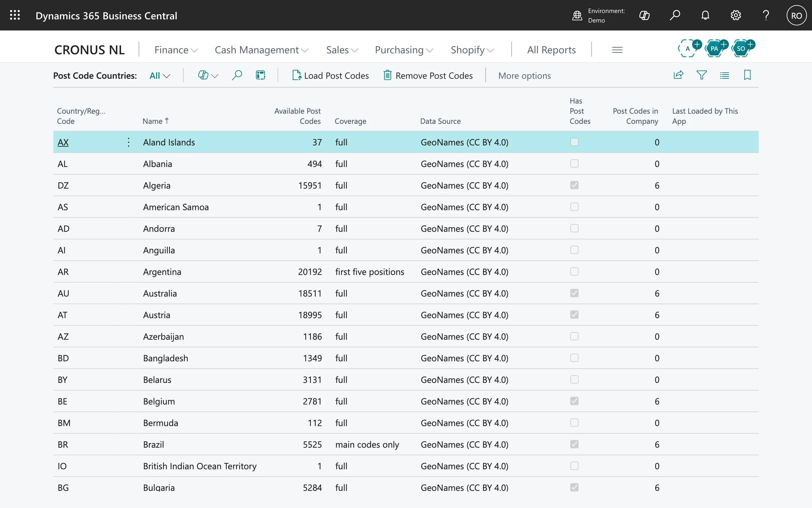Open the Help question mark
This screenshot has width=812, height=508.
point(766,16)
